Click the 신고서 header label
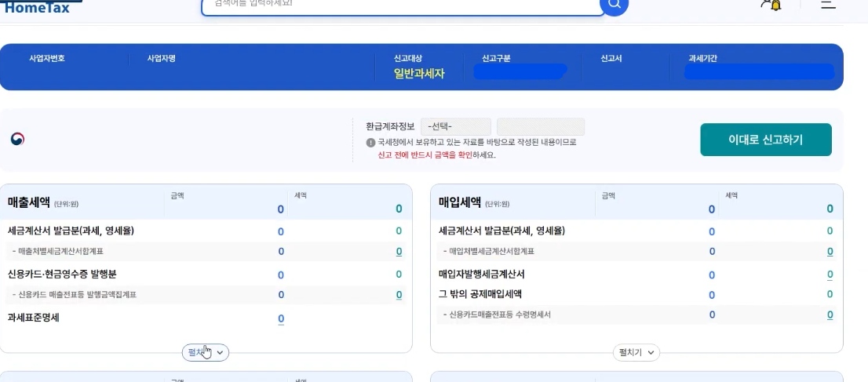Screen dimensions: 868x382 tap(611, 58)
